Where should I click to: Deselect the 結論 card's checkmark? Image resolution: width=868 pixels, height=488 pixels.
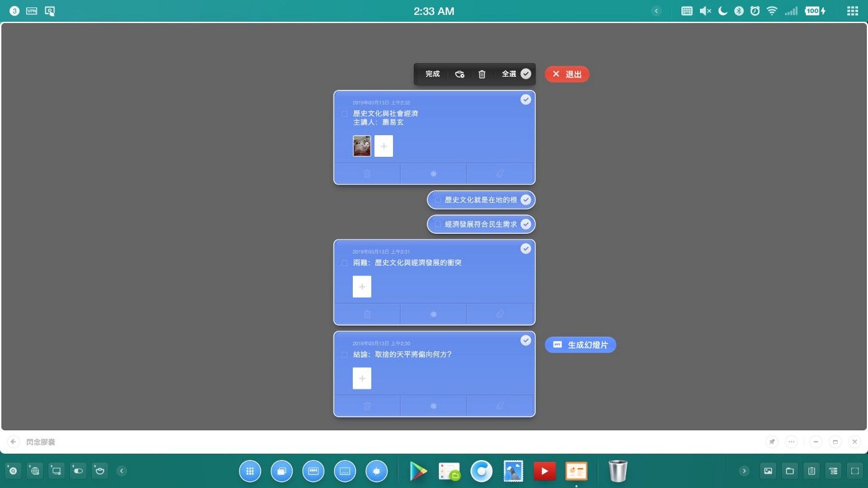pos(526,340)
